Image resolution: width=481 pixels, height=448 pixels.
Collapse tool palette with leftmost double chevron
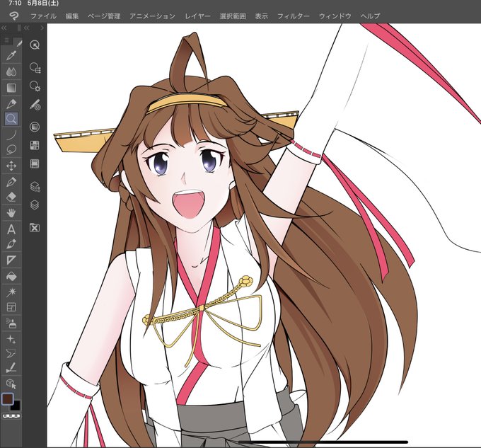click(4, 28)
